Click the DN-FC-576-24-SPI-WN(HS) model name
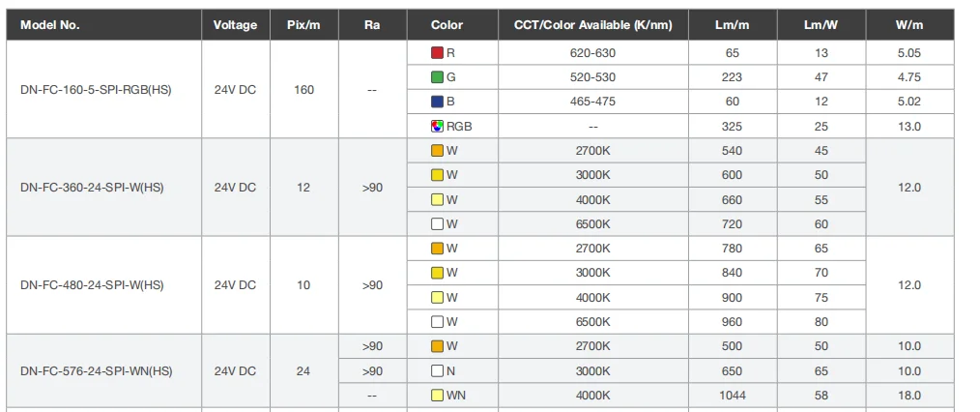 click(x=96, y=371)
